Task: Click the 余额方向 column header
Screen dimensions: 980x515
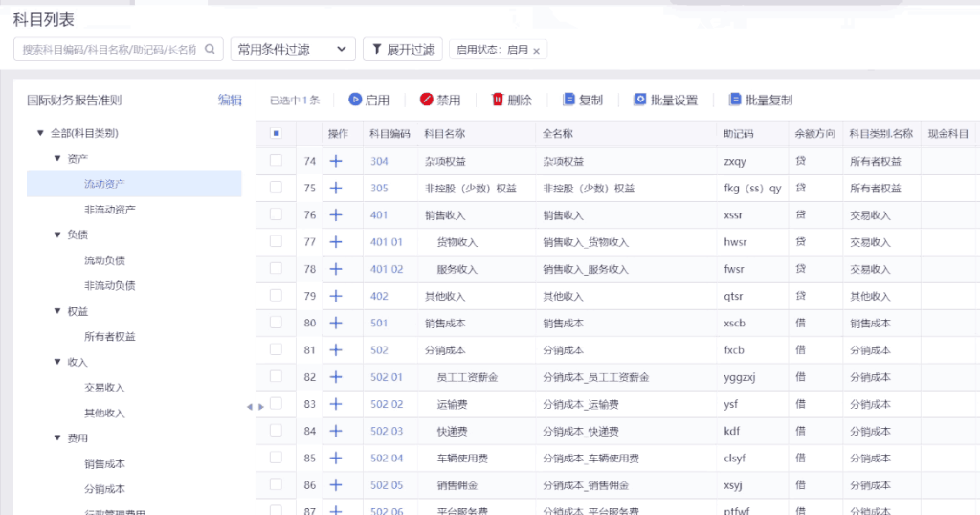Action: [815, 134]
